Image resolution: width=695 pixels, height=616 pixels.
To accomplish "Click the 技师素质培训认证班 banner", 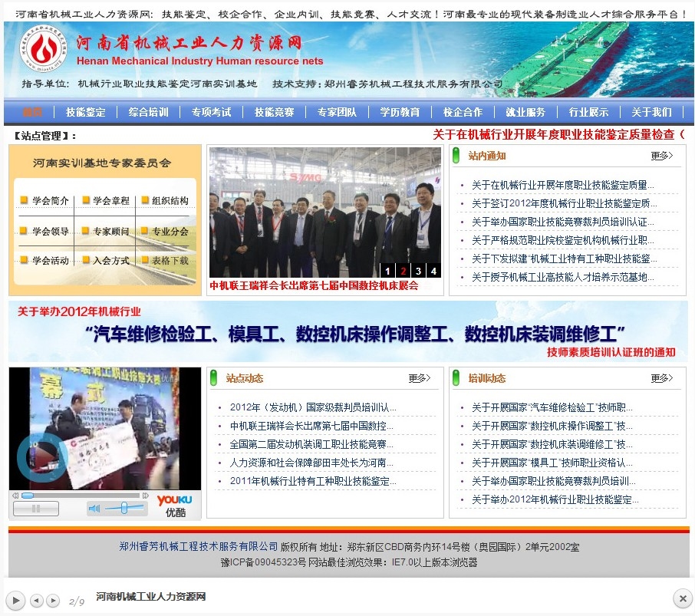I will point(348,331).
